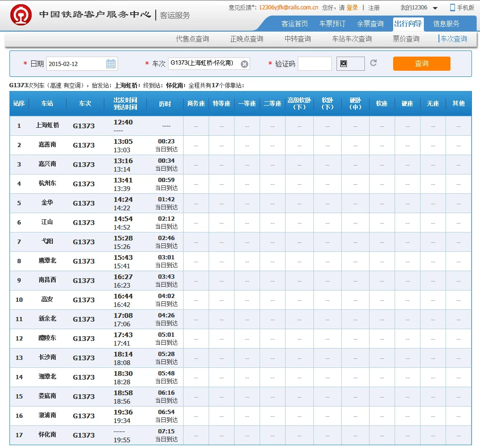
Task: Click the 车次 train number input field
Action: [x=204, y=64]
